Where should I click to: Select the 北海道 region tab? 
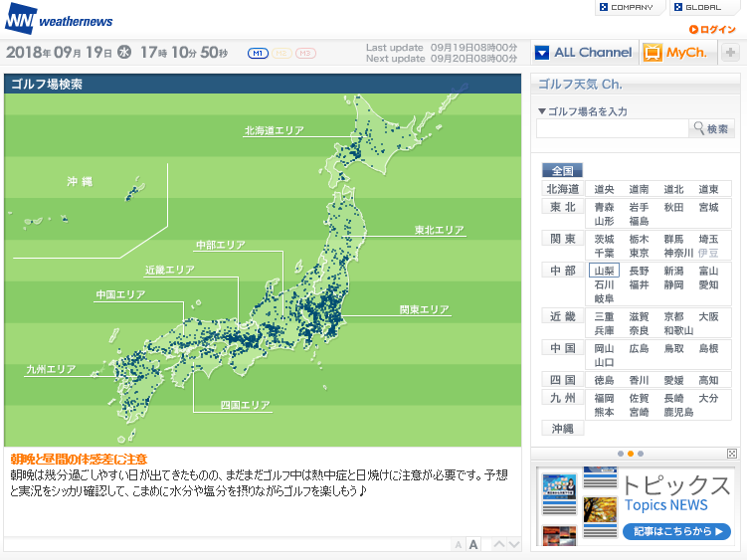(x=563, y=189)
